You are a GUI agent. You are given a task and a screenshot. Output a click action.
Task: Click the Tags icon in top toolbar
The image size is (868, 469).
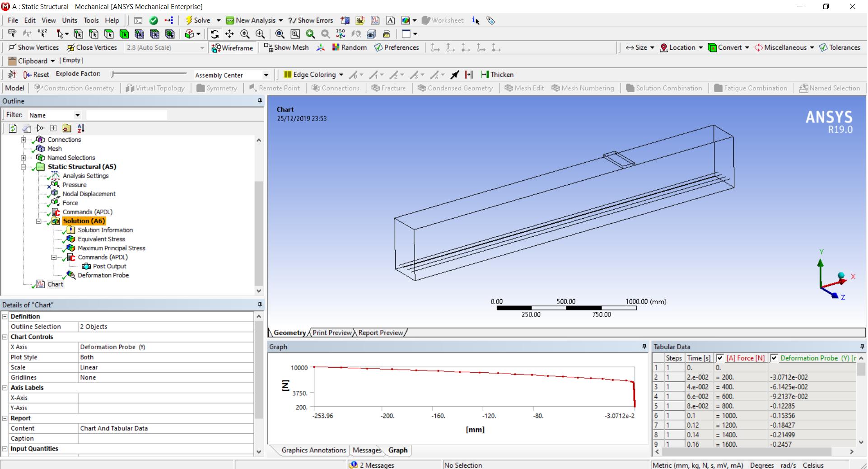pos(490,20)
